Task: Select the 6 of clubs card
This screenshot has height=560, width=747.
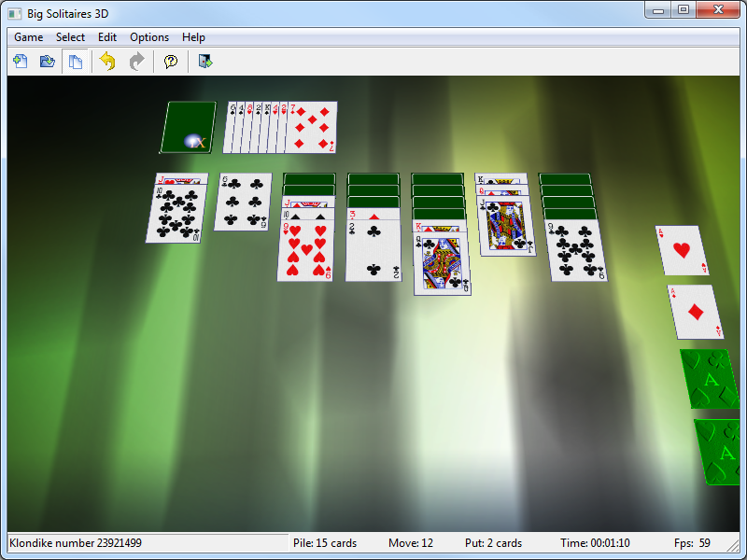Action: (243, 202)
